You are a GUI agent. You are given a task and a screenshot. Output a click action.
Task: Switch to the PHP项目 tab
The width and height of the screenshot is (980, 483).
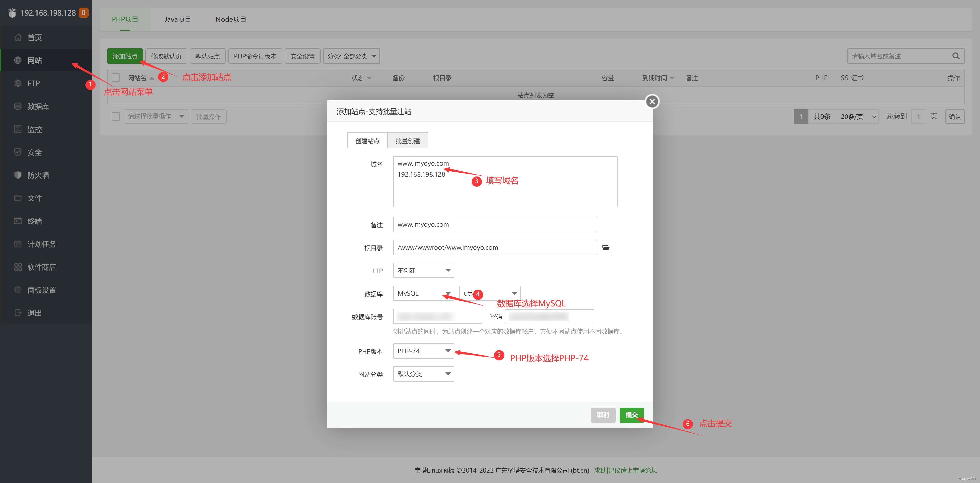coord(125,19)
